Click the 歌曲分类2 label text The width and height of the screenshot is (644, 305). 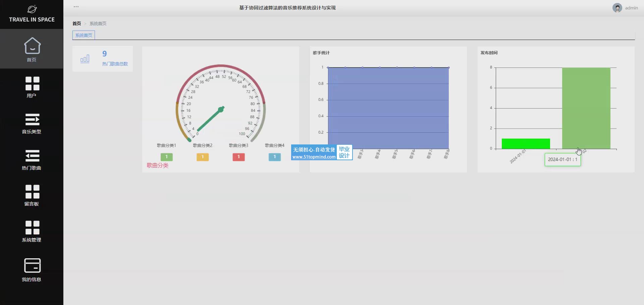click(203, 145)
